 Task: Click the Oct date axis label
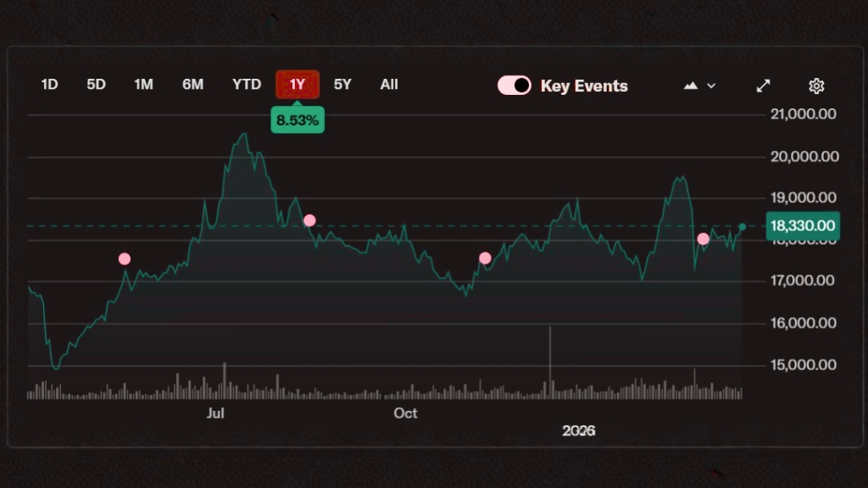click(405, 413)
